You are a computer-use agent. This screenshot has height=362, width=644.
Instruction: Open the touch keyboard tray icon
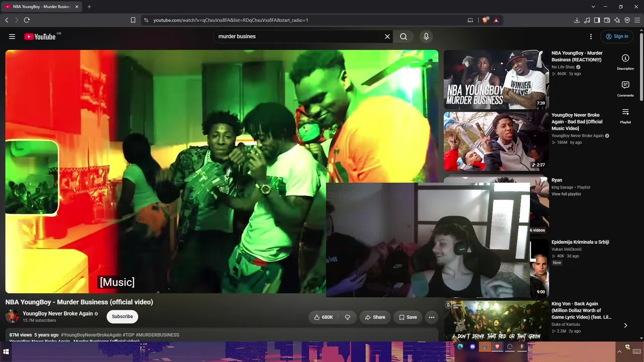click(x=637, y=351)
